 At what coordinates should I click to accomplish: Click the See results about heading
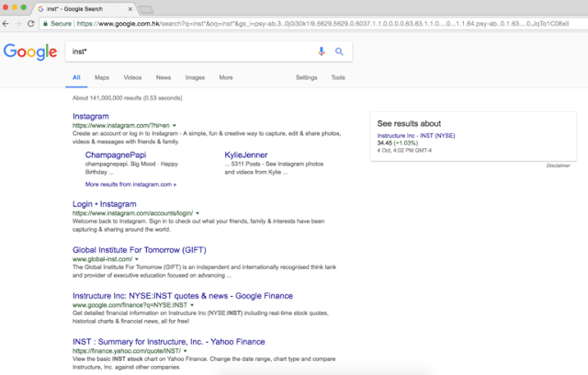coord(409,123)
